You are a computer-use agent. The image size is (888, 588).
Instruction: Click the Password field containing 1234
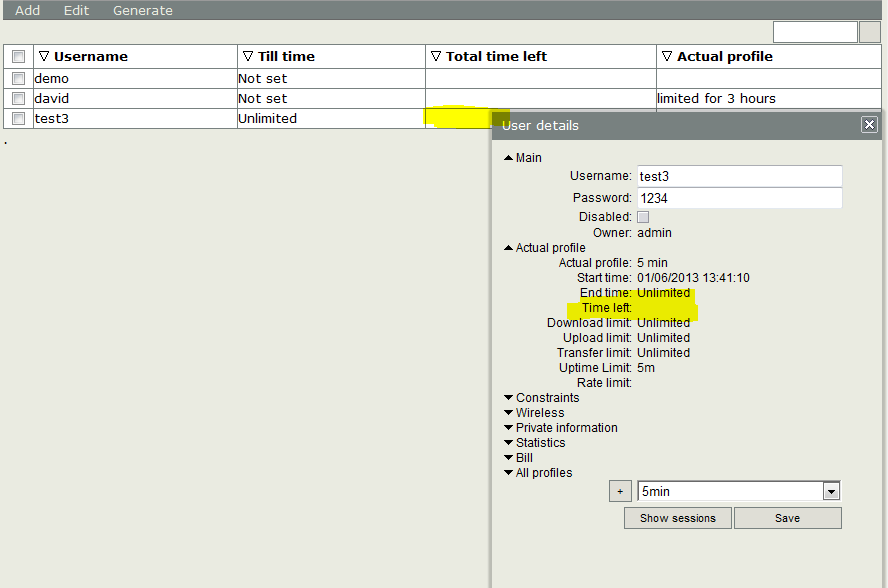click(740, 198)
